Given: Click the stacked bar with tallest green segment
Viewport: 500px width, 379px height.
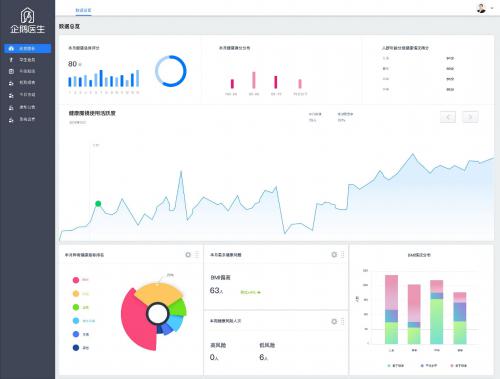Looking at the screenshot, I should click(x=437, y=312).
